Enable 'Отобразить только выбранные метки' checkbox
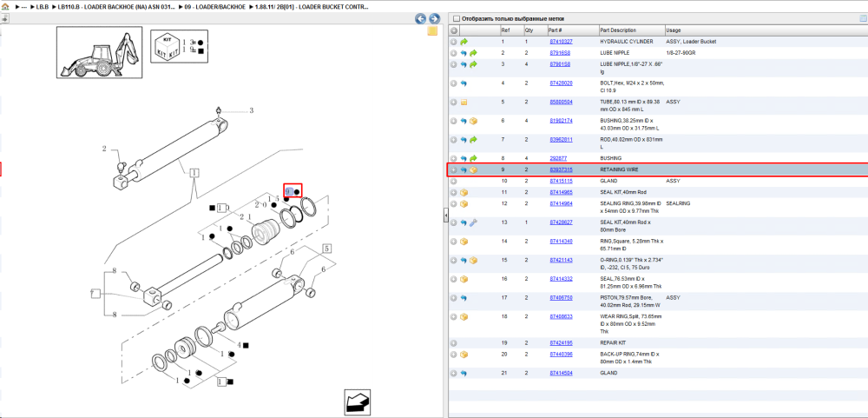This screenshot has width=868, height=418. pos(457,18)
